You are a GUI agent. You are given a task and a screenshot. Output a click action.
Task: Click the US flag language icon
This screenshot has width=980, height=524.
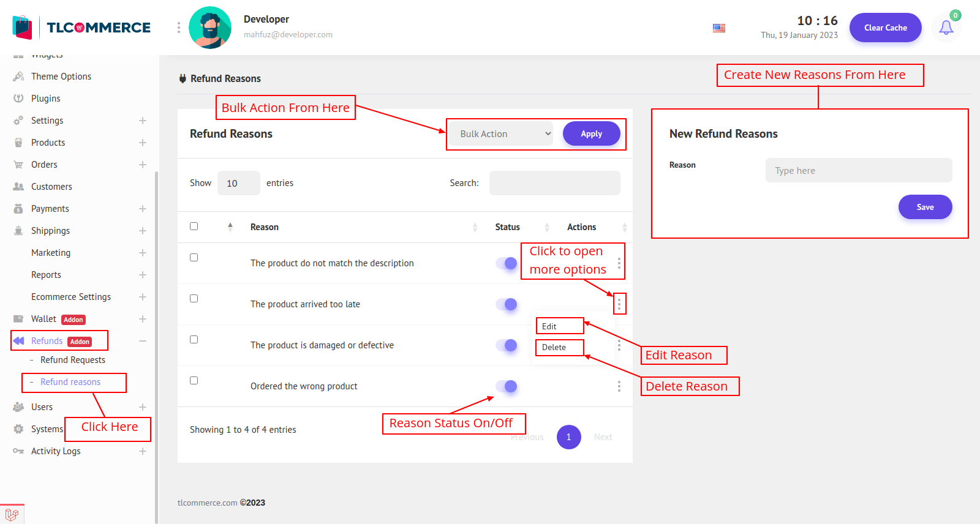(x=719, y=28)
